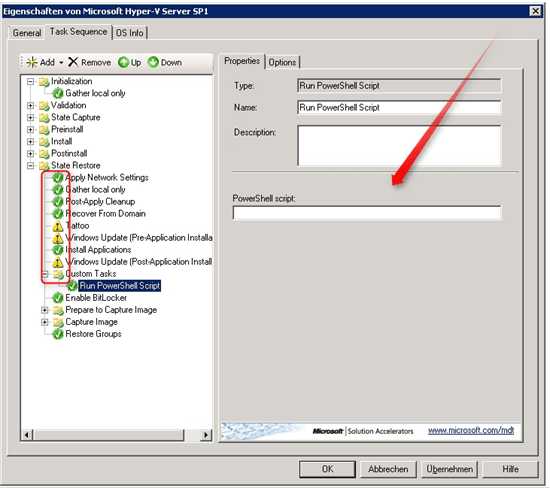The height and width of the screenshot is (488, 550).
Task: Click green check icon of Post-Apply Cleanup
Action: pyautogui.click(x=58, y=202)
